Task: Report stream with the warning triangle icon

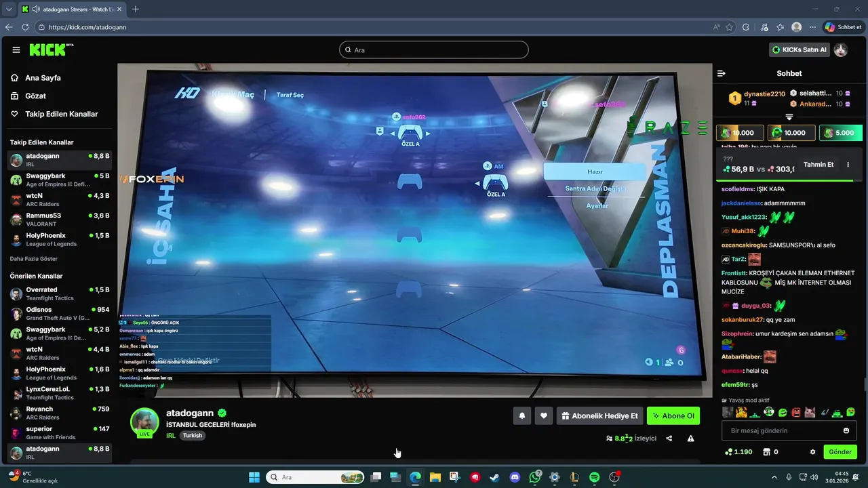Action: (690, 439)
